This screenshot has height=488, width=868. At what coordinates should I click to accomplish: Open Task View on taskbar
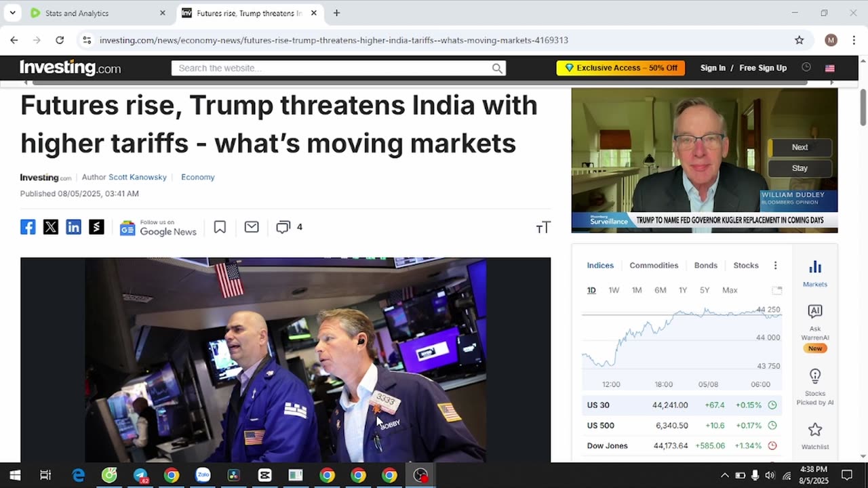point(45,475)
